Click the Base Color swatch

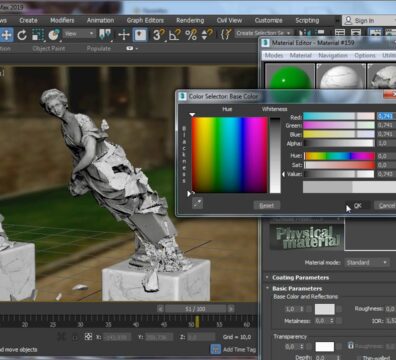[325, 309]
